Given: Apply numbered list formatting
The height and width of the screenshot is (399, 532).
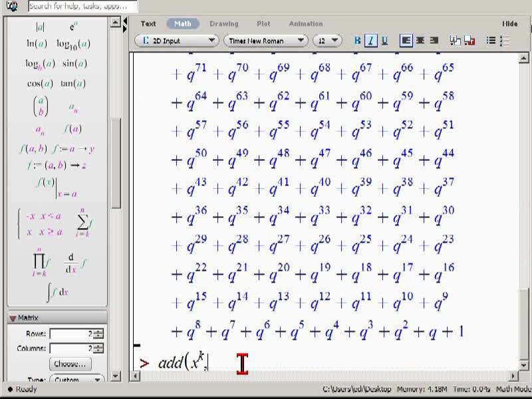Looking at the screenshot, I should coord(505,41).
